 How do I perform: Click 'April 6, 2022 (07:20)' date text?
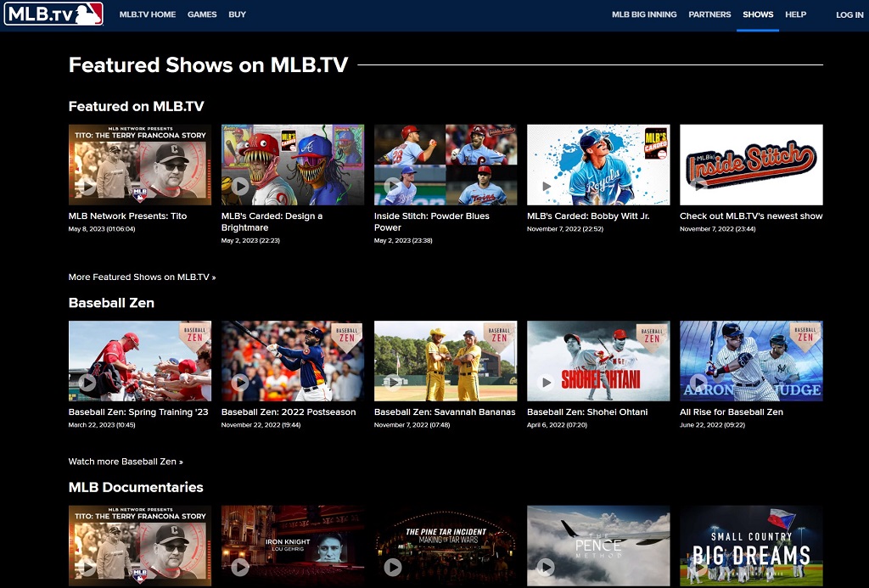(557, 425)
